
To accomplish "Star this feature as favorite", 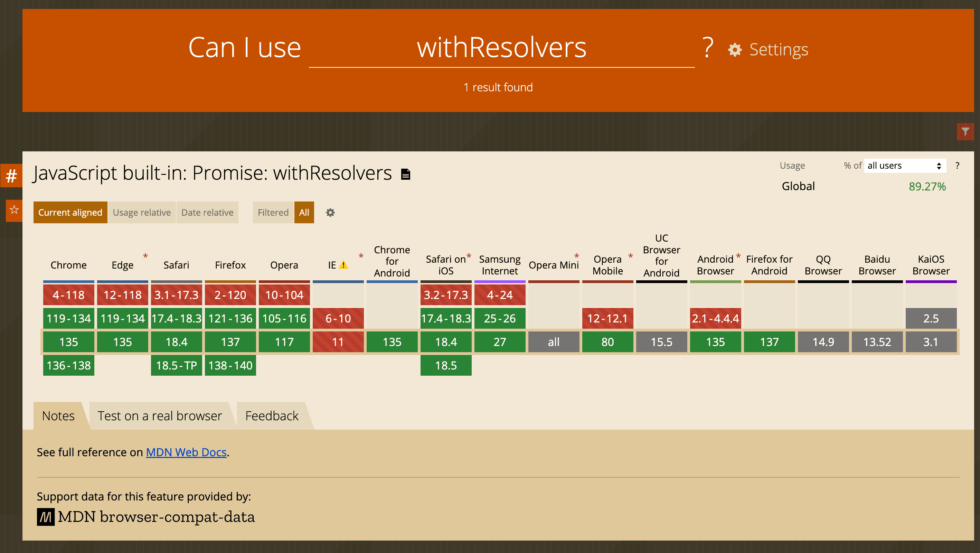I will [x=14, y=210].
